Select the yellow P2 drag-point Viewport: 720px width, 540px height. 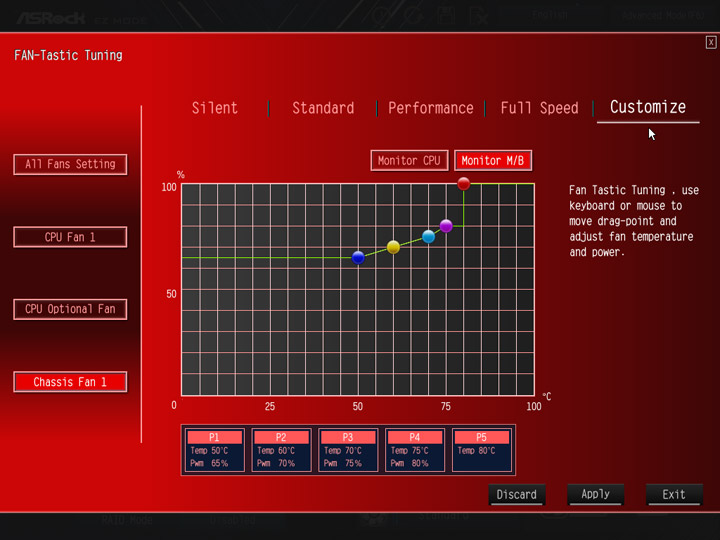click(x=393, y=247)
